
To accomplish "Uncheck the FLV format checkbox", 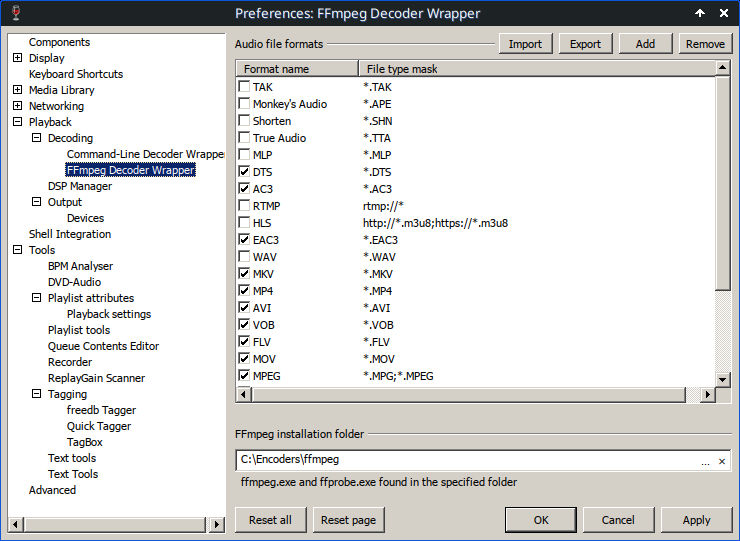I will 244,341.
